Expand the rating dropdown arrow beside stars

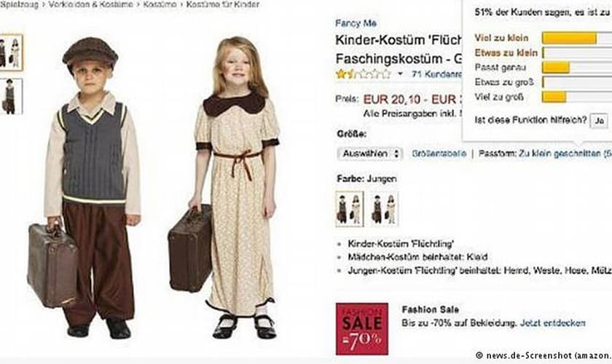tap(400, 74)
